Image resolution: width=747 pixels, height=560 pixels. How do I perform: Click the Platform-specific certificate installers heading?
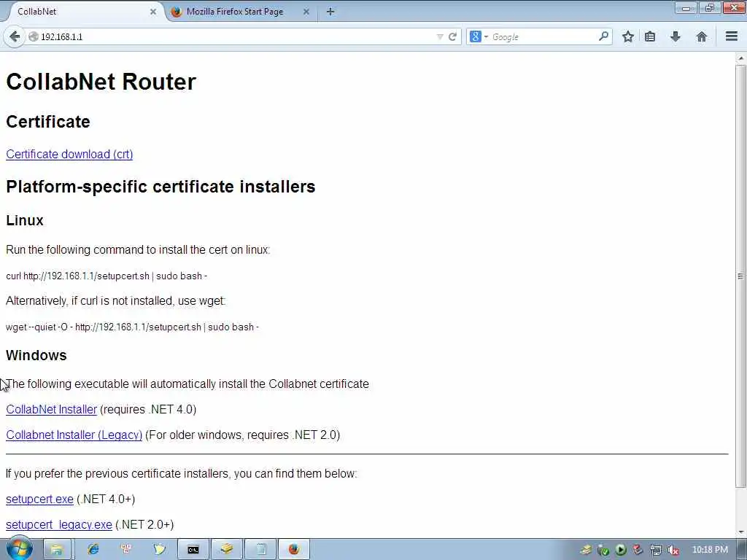pos(160,187)
